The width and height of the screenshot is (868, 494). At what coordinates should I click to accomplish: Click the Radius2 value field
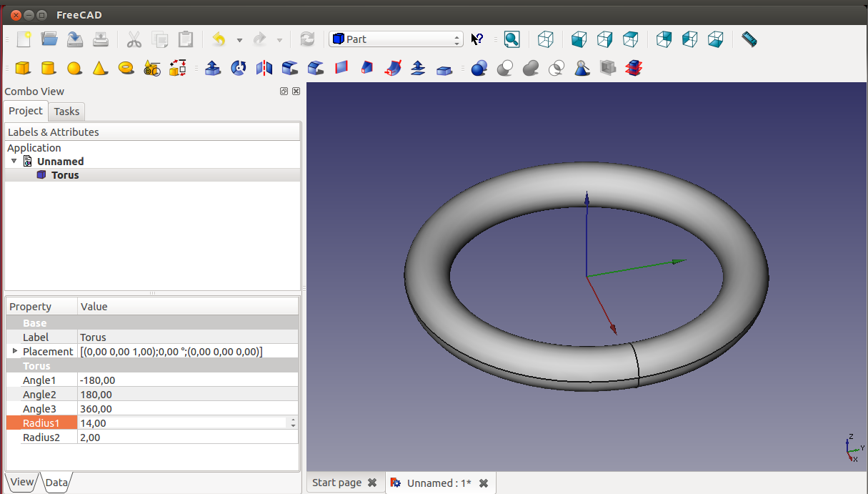[x=187, y=438]
